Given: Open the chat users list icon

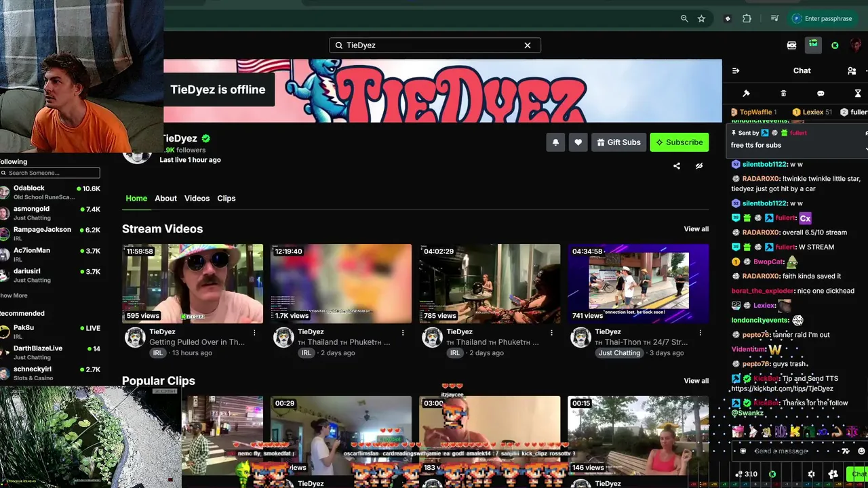Looking at the screenshot, I should pos(852,70).
